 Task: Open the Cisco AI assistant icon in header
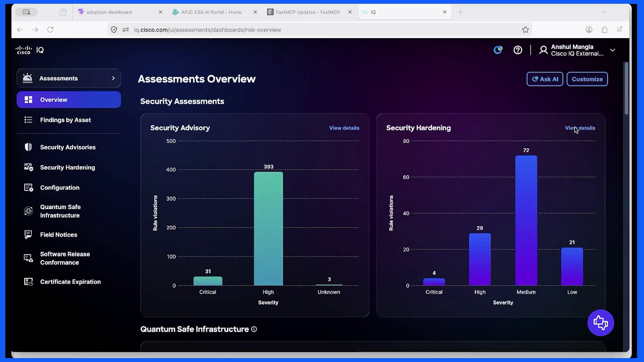[498, 50]
